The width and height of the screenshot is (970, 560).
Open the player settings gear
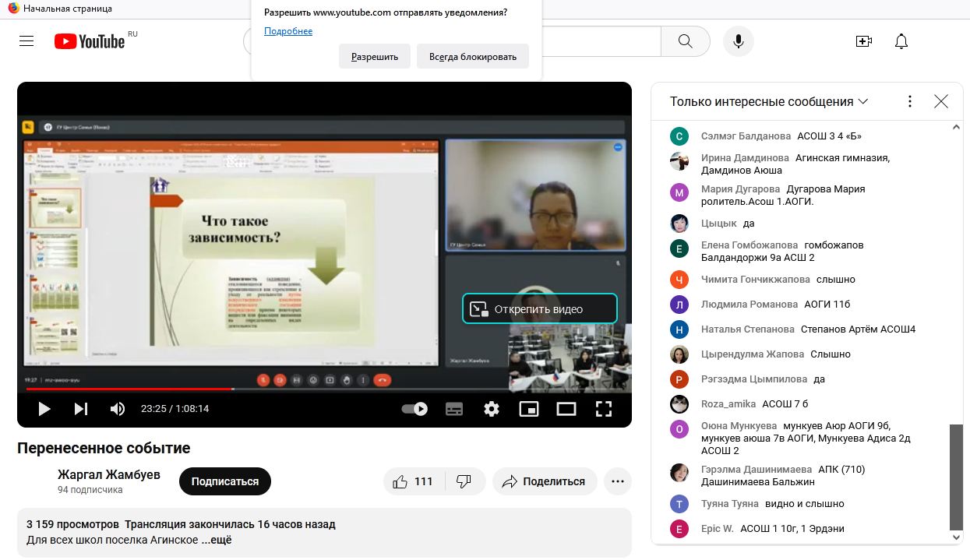tap(492, 409)
